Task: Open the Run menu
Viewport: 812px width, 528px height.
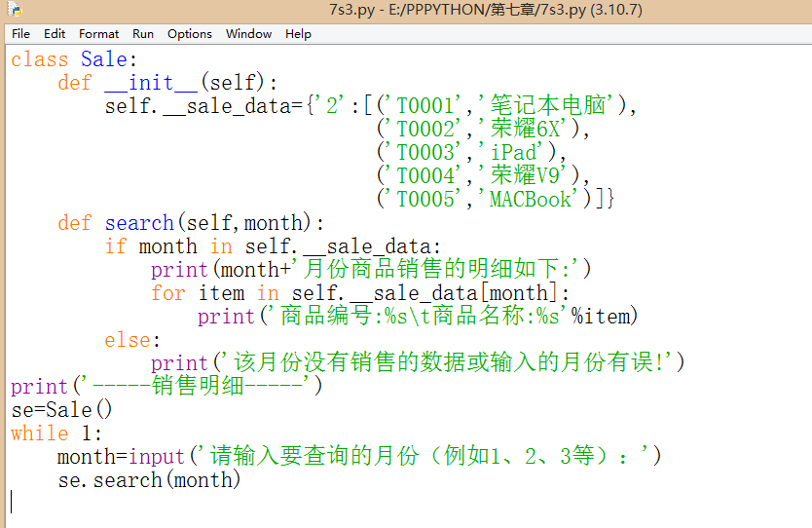Action: [x=143, y=34]
